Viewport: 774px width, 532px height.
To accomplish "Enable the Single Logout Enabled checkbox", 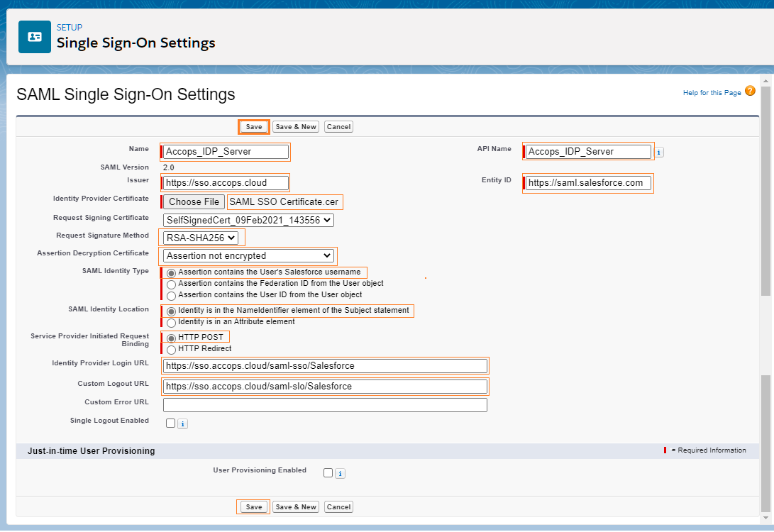I will (170, 423).
